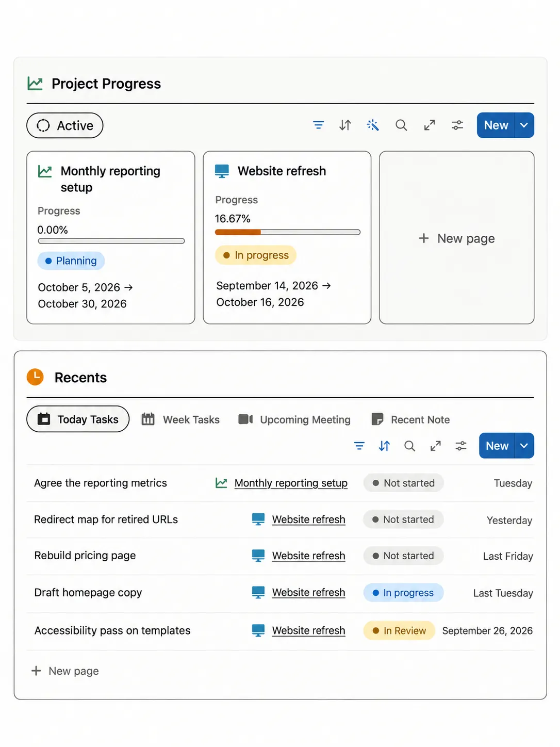Switch to Upcoming Meeting tab
Viewport: 560px width, 747px height.
(294, 419)
